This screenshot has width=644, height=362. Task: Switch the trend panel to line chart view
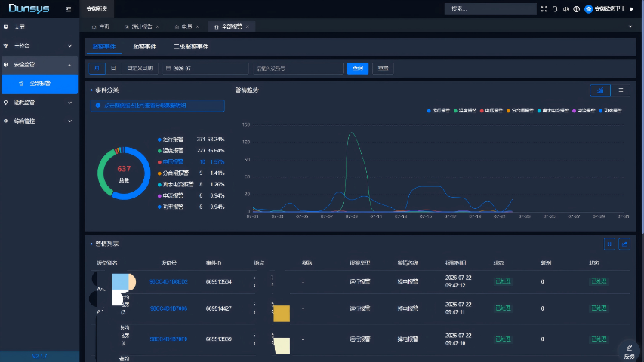(600, 90)
